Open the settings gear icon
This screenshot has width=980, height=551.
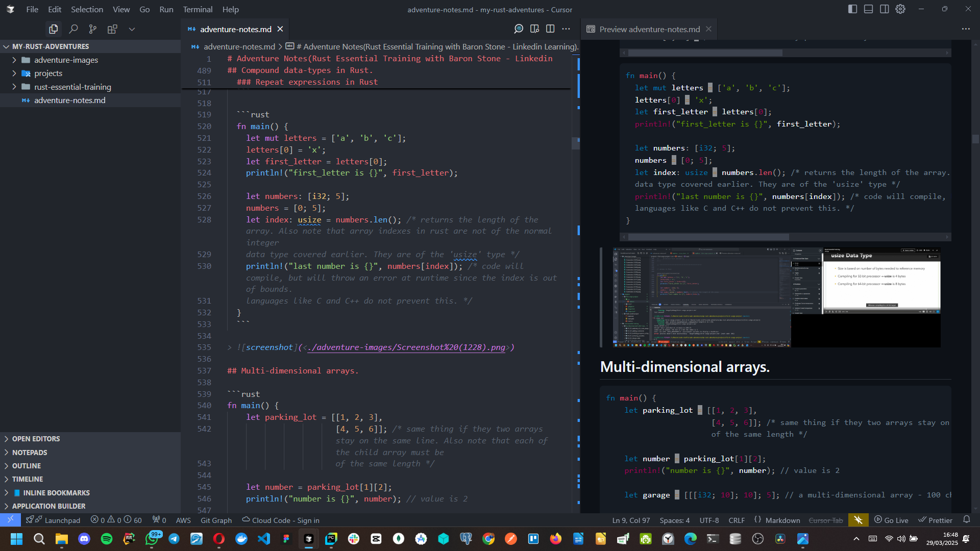pos(900,9)
